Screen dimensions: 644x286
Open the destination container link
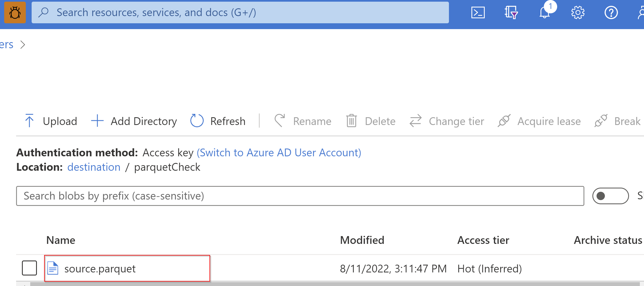[x=94, y=167]
